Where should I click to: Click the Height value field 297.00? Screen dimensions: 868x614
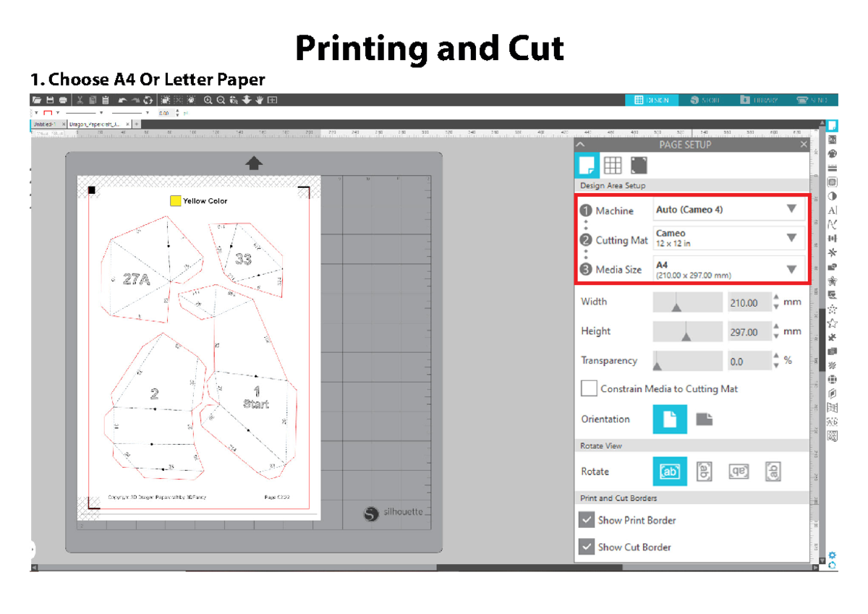tap(748, 332)
